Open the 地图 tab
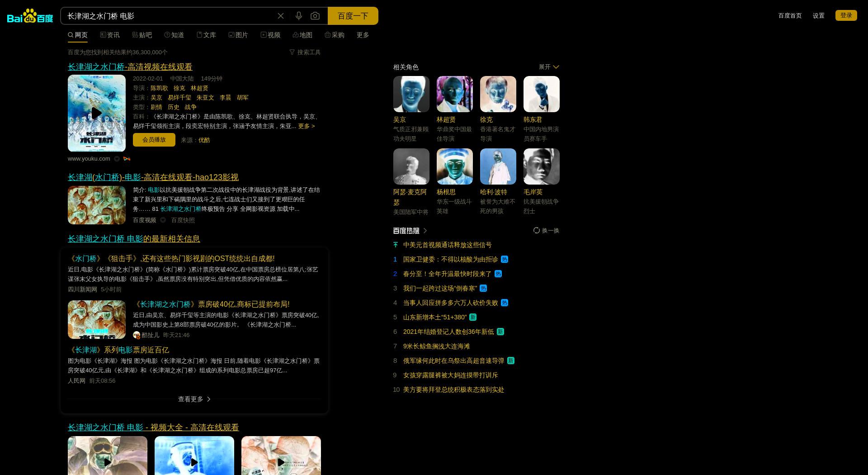 click(302, 35)
